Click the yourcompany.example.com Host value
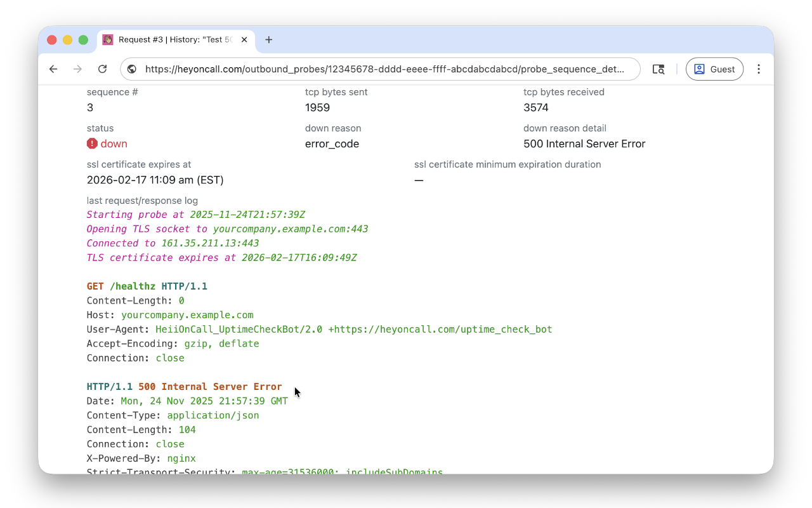Viewport: 812px width, 508px height. point(187,315)
